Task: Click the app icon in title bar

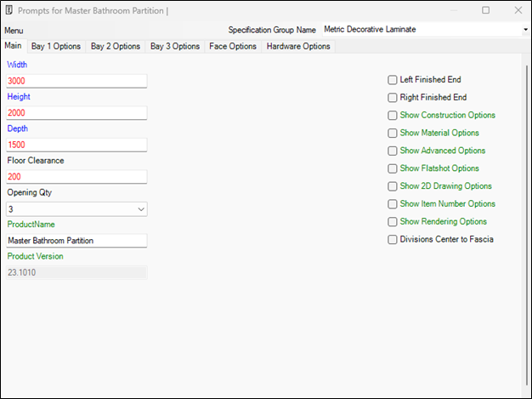Action: click(10, 10)
